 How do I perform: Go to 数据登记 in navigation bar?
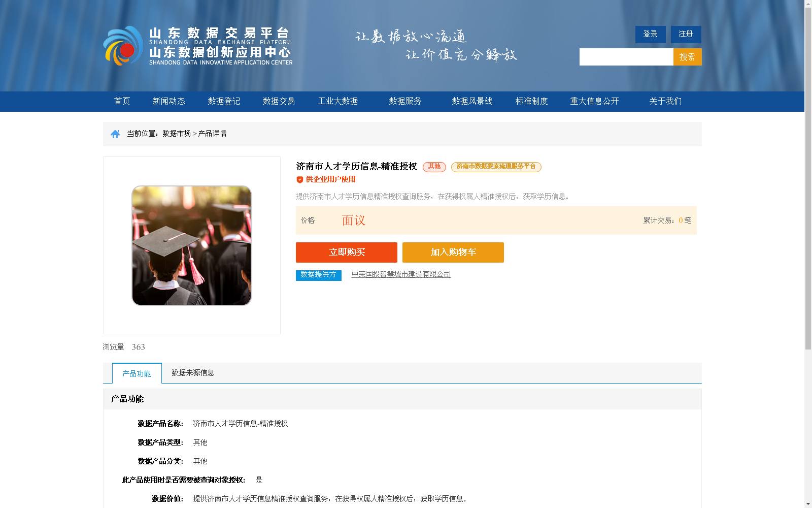tap(224, 101)
